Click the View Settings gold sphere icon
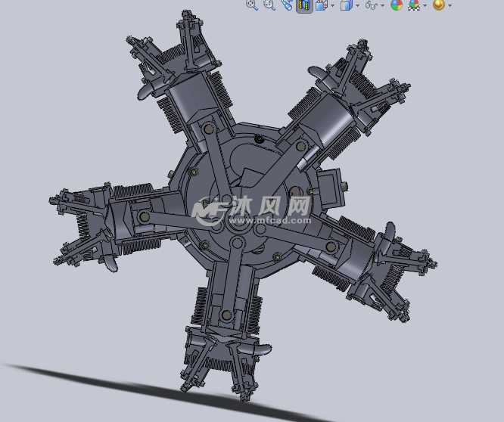 tap(438, 5)
